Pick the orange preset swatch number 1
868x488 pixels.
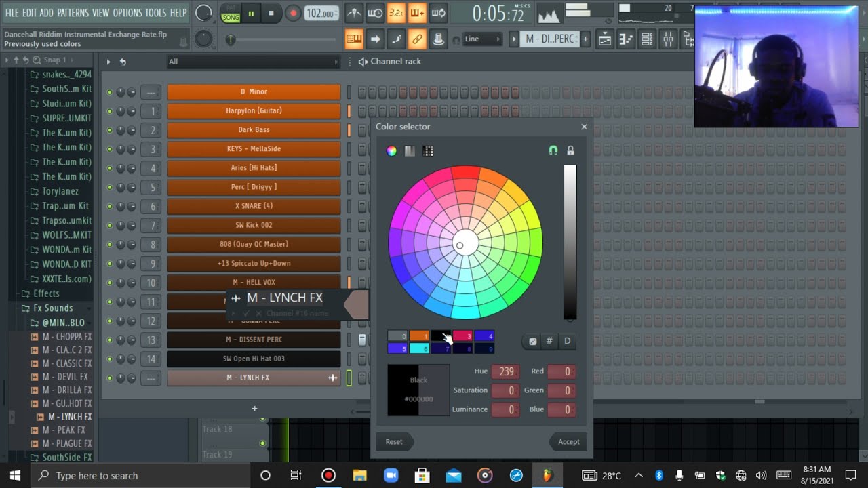point(419,336)
